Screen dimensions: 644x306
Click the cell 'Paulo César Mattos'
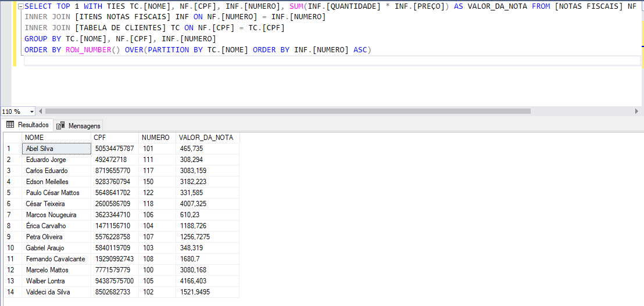click(56, 193)
